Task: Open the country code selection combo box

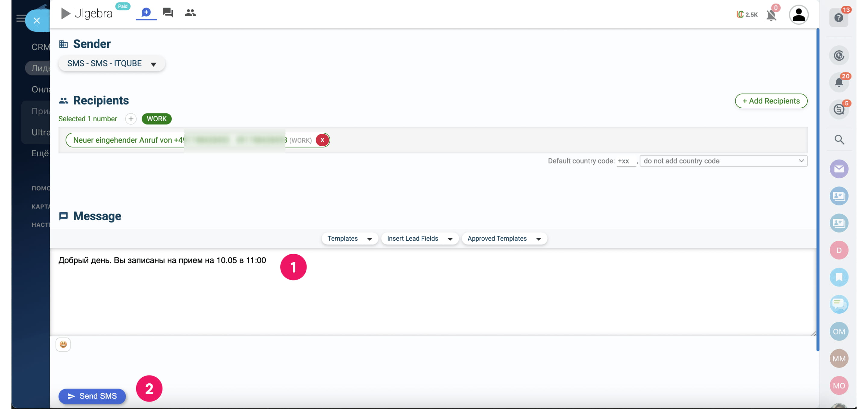Action: (x=723, y=161)
